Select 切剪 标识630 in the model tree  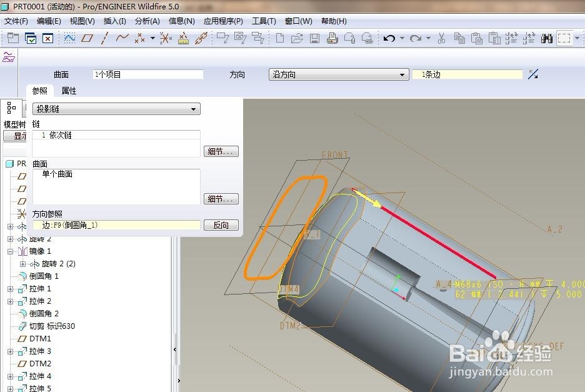pyautogui.click(x=52, y=326)
